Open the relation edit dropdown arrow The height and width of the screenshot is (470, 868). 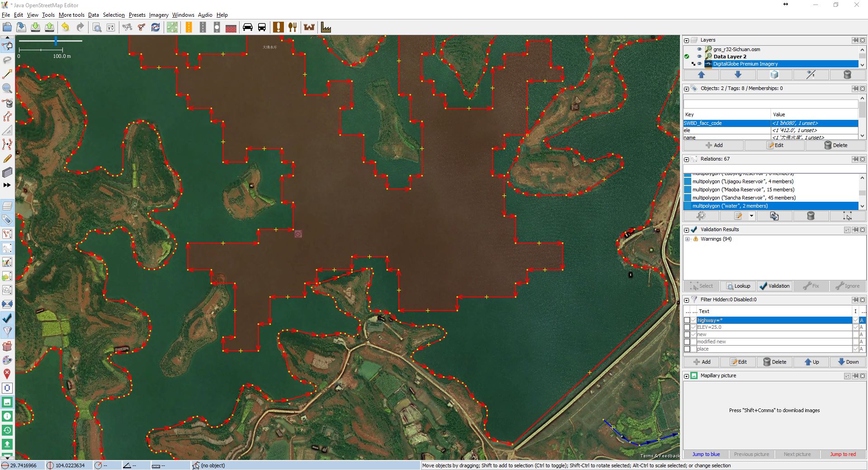click(751, 216)
